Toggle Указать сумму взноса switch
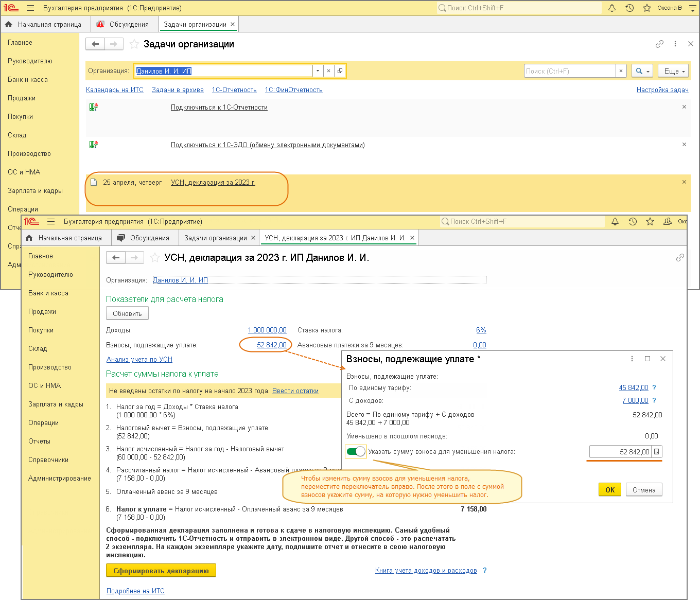Image resolution: width=700 pixels, height=601 pixels. click(356, 451)
